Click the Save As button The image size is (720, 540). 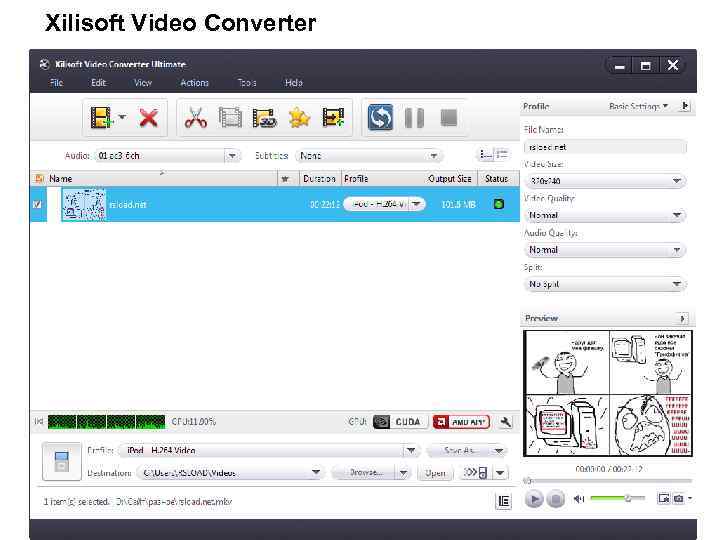(458, 450)
